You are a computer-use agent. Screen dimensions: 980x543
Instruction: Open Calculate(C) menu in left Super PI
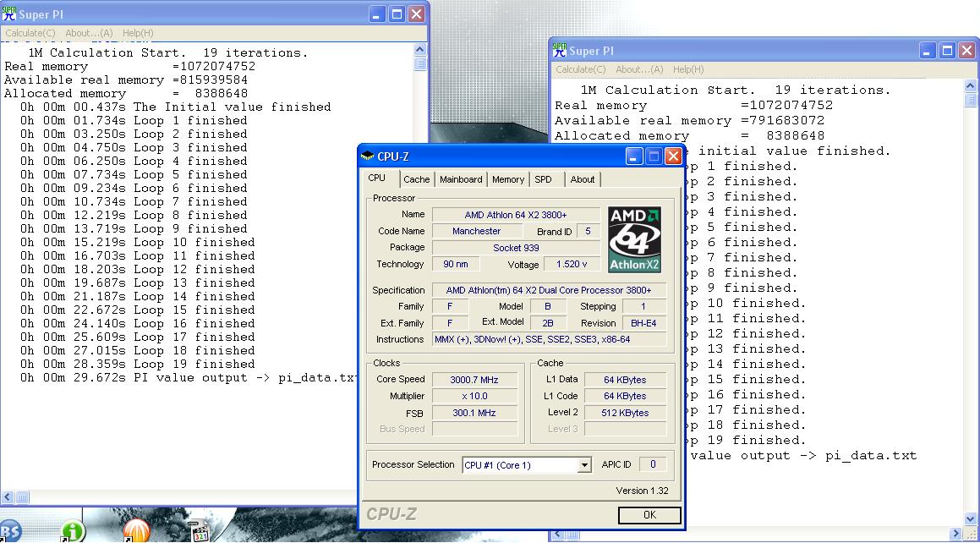[30, 33]
